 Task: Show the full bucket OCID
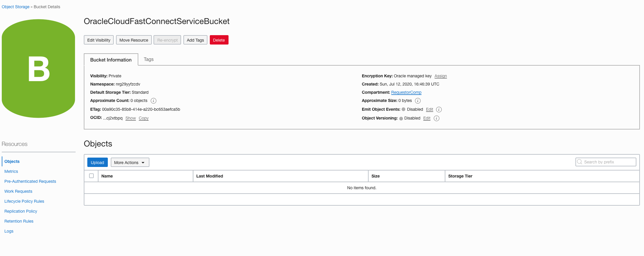tap(130, 118)
